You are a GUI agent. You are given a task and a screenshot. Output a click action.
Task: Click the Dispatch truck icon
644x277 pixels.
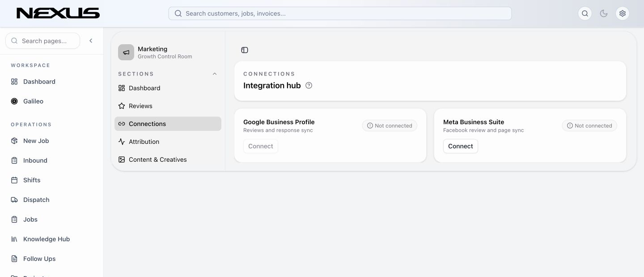(14, 200)
